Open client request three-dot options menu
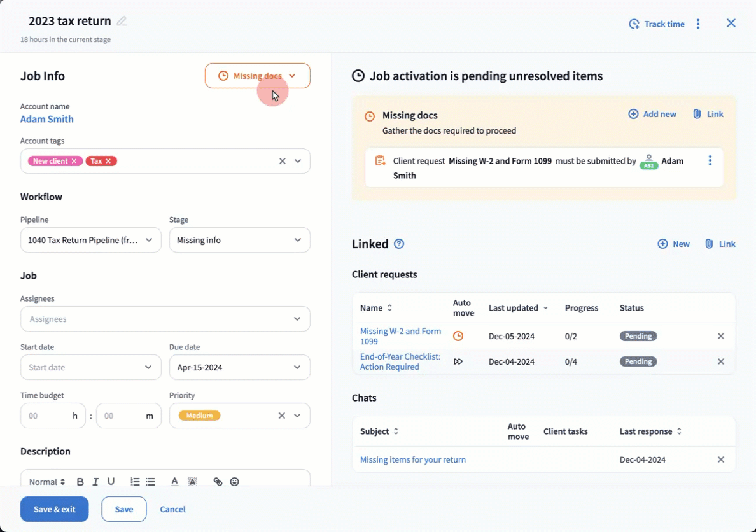The width and height of the screenshot is (756, 532). 710,161
